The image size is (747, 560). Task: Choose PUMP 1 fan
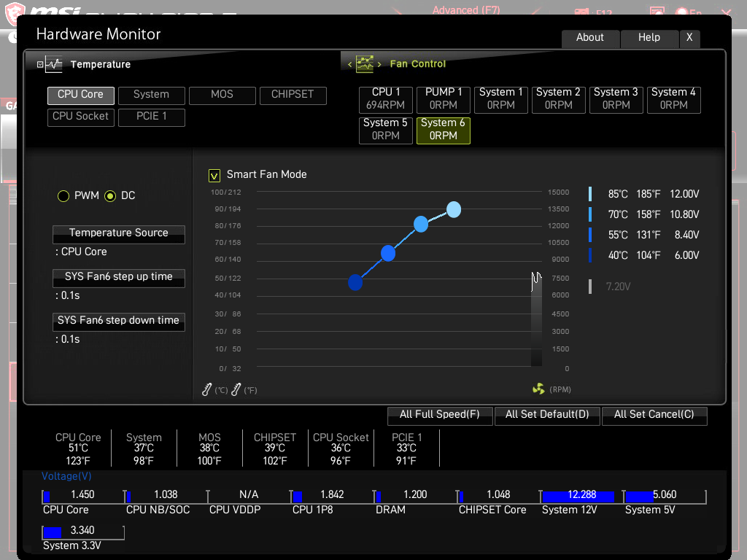click(444, 99)
